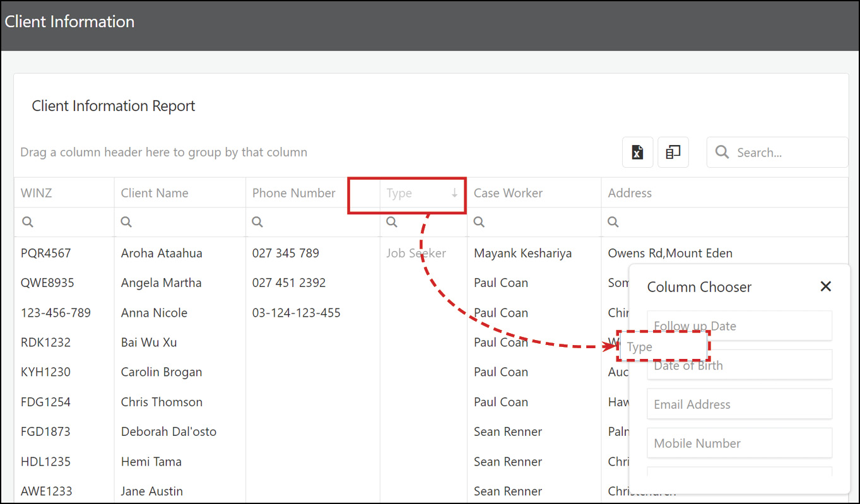Sort by Case Worker column header
The image size is (860, 504).
534,193
